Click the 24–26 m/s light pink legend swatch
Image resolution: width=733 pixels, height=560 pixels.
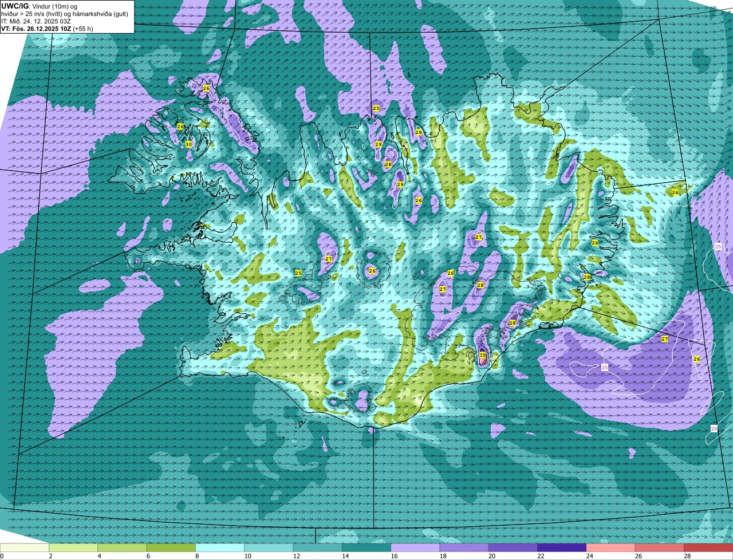[x=611, y=547]
